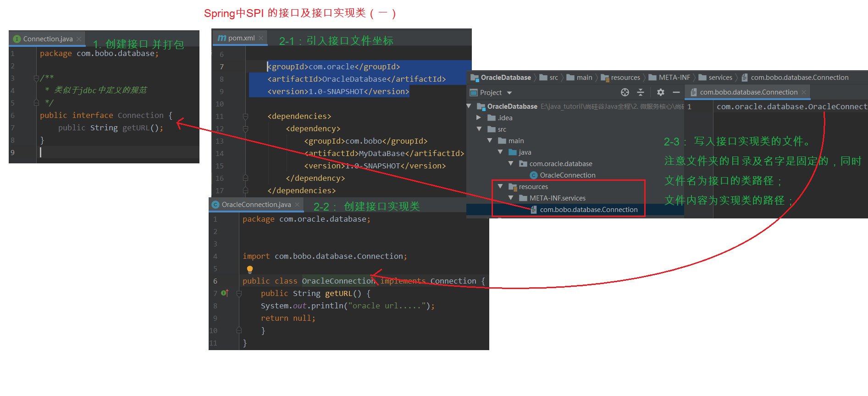Click 'public interface Connection' in Connection.java
The image size is (868, 396).
click(x=102, y=115)
